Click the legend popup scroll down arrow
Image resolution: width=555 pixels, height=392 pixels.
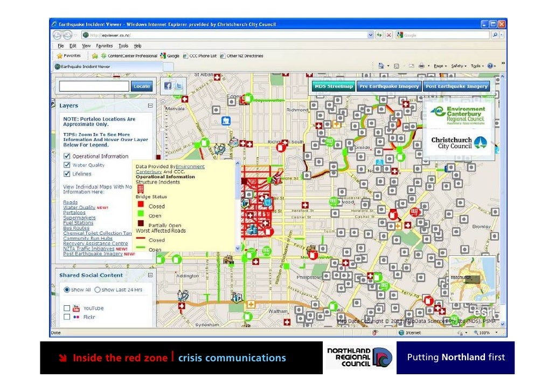(x=238, y=248)
